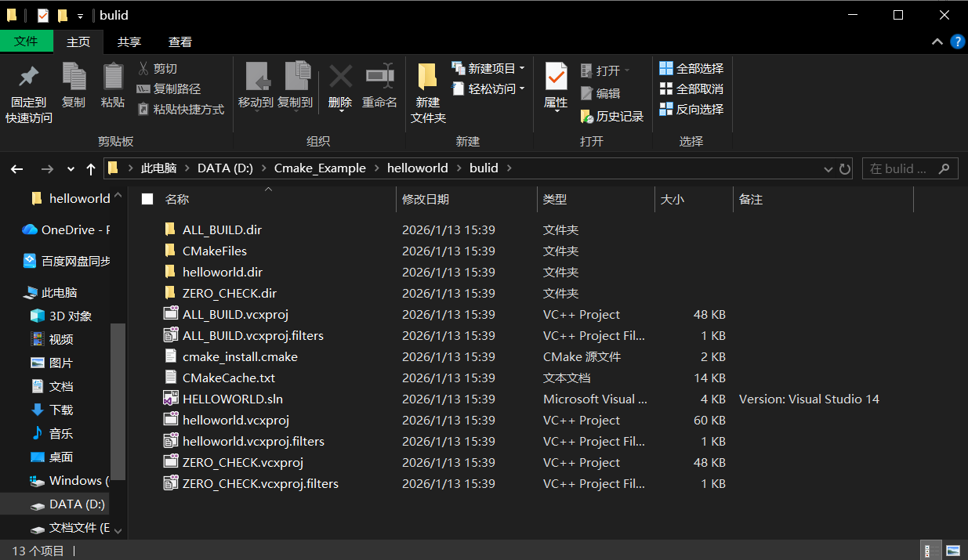Open the 文件 menu tab
This screenshot has width=968, height=560.
click(26, 42)
